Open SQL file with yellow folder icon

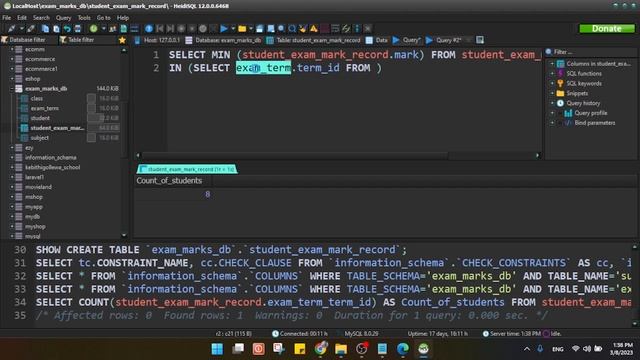coord(242,29)
